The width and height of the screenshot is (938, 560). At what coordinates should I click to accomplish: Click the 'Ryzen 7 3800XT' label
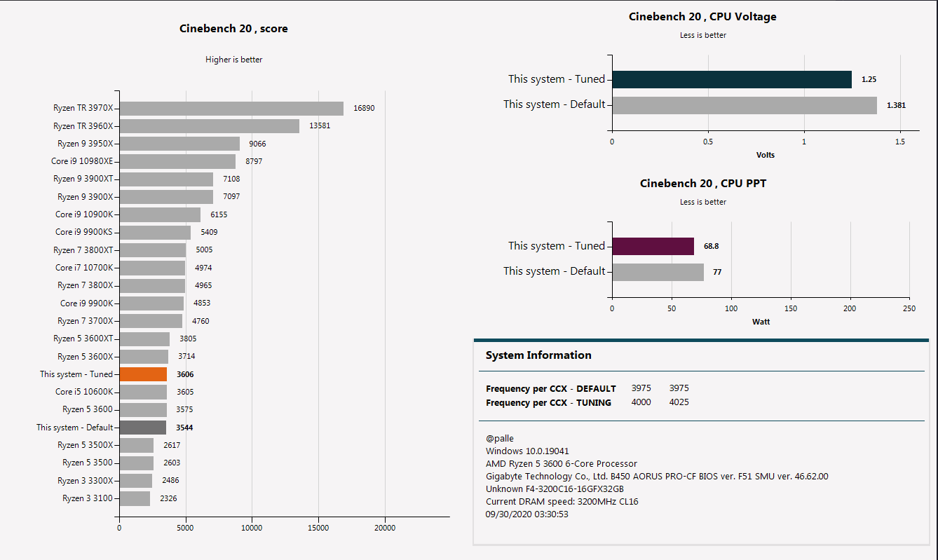83,250
